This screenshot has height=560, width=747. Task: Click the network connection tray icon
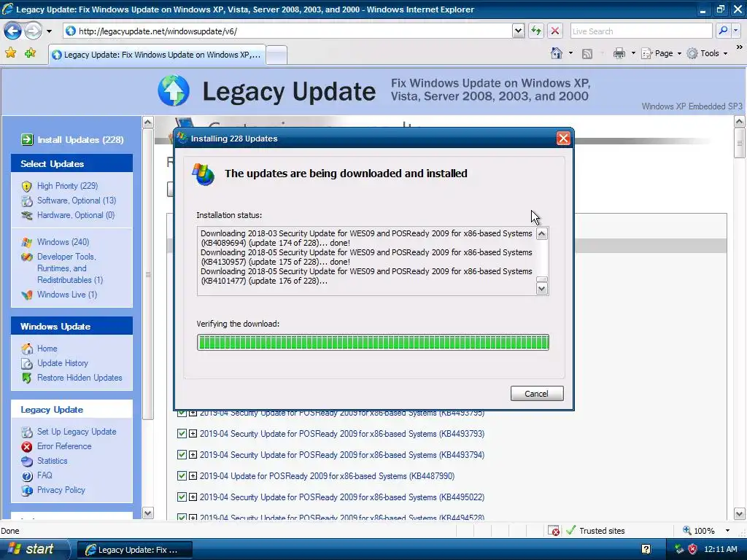679,550
